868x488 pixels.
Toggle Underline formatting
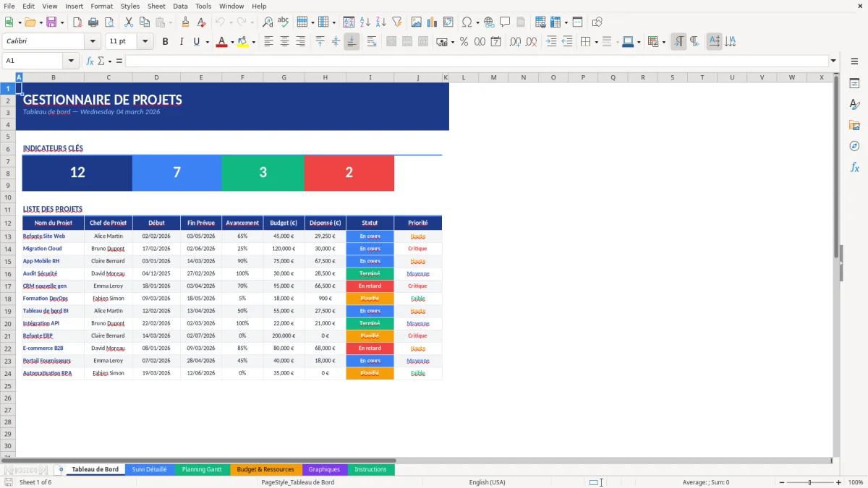(196, 42)
